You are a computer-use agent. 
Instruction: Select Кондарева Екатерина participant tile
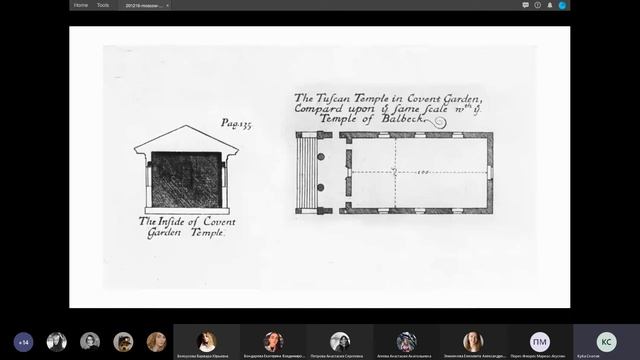click(x=273, y=342)
